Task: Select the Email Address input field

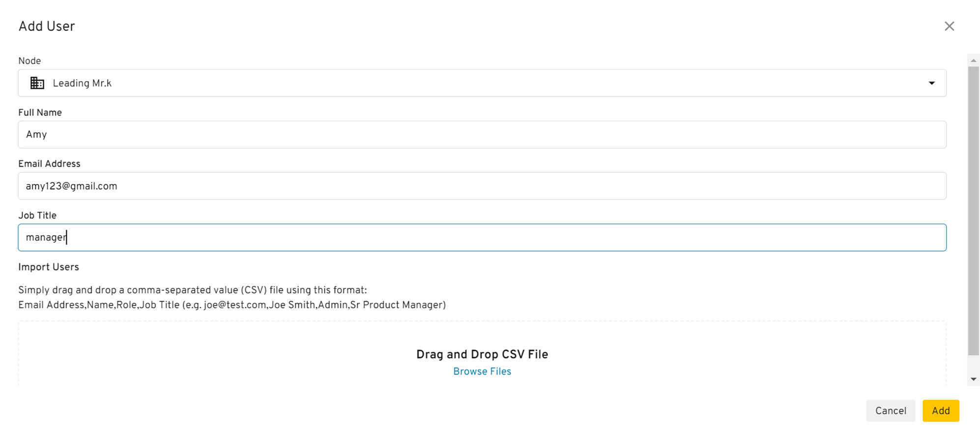Action: click(482, 186)
